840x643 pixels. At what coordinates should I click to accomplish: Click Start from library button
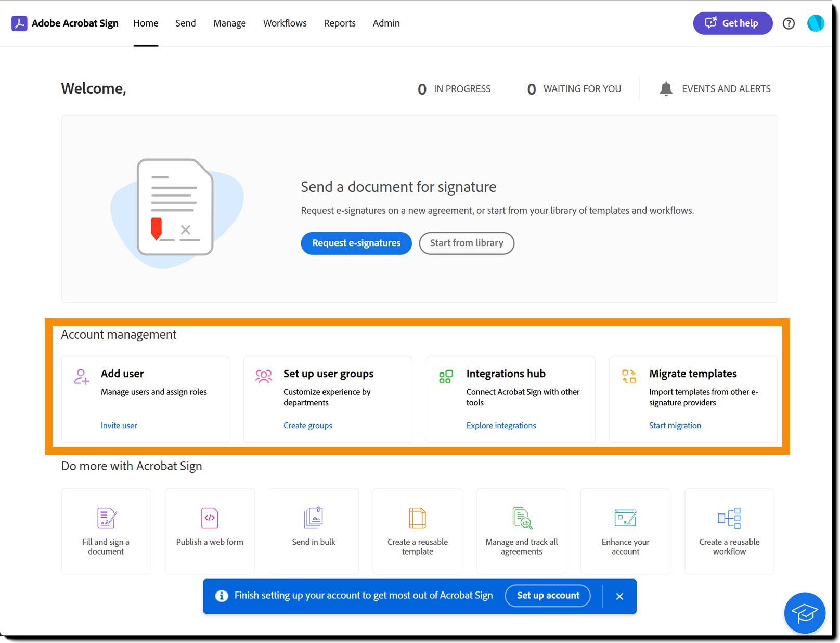(x=467, y=243)
